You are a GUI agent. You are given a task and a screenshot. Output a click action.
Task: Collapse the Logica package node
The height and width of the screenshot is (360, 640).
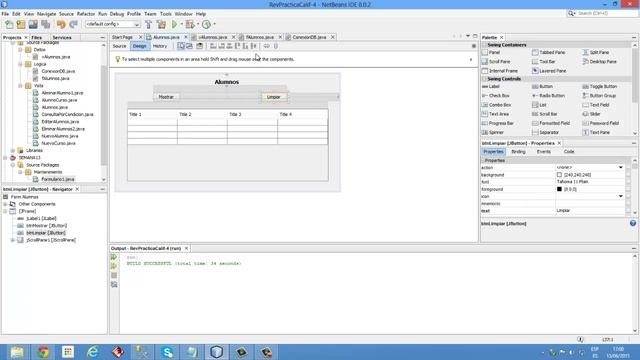tap(20, 64)
